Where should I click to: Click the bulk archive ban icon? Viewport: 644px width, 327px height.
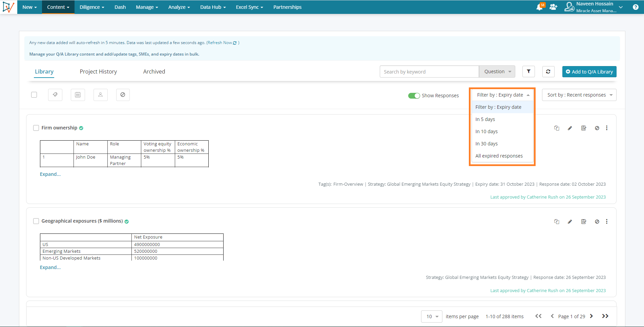coord(123,95)
